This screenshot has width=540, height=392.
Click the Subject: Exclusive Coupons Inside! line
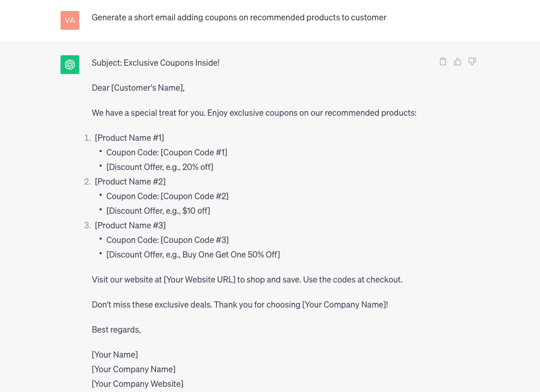tap(155, 63)
